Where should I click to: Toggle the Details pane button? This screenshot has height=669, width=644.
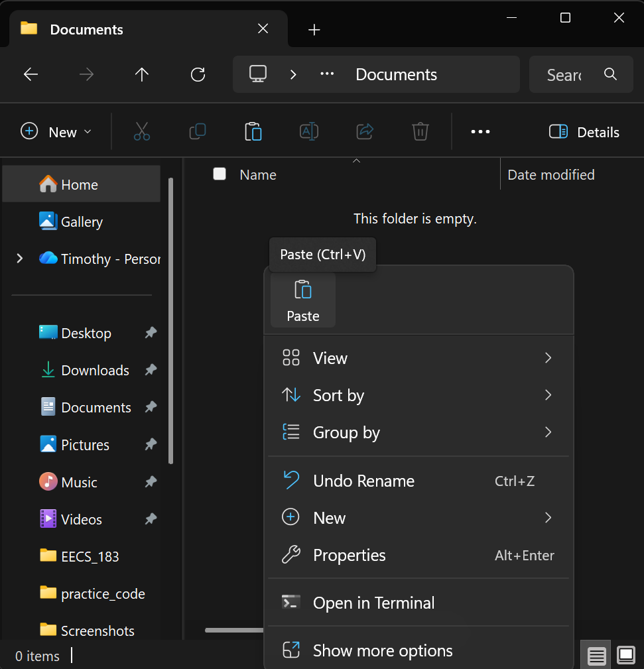(x=584, y=132)
